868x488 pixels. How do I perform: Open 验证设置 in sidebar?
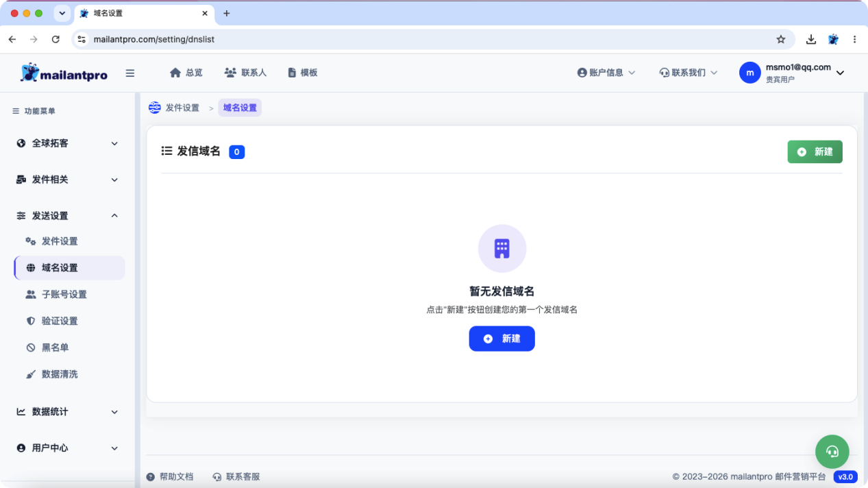(69, 321)
